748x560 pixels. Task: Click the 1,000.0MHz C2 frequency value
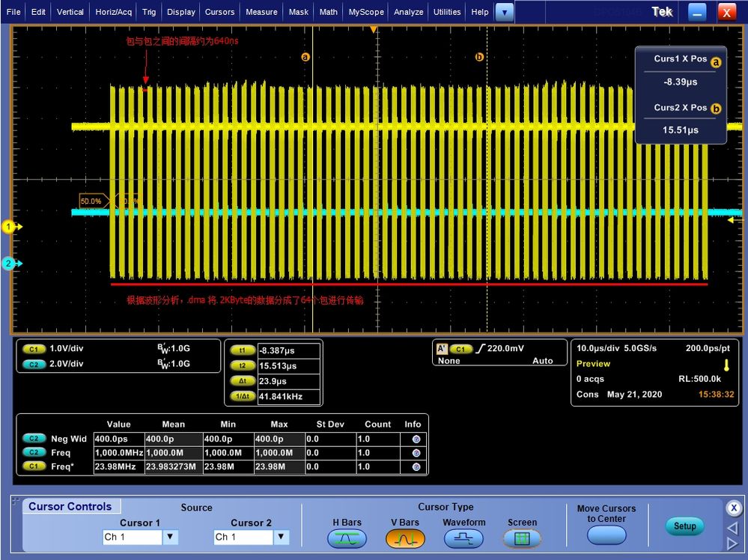(119, 453)
